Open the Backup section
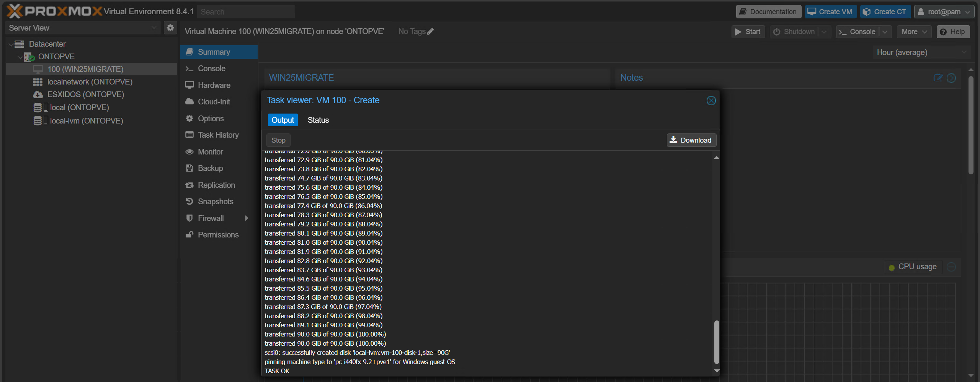The width and height of the screenshot is (980, 382). click(x=219, y=168)
